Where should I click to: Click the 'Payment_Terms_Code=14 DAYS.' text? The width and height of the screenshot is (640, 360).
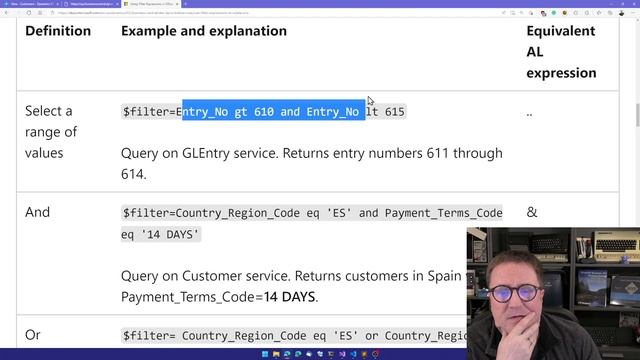(219, 297)
